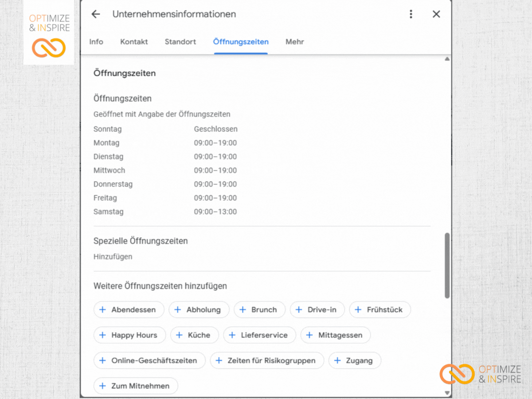This screenshot has width=532, height=399.
Task: Add Abholung opening hours
Action: coord(199,310)
